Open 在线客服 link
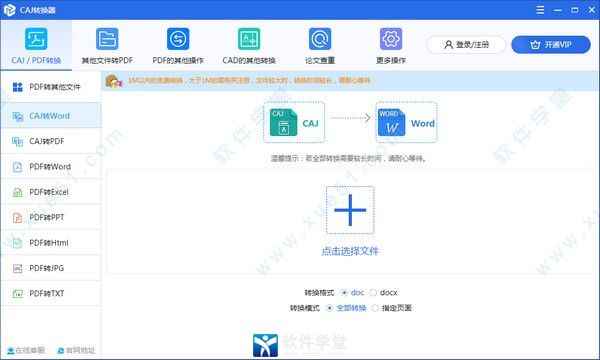This screenshot has width=600, height=360. 26,350
